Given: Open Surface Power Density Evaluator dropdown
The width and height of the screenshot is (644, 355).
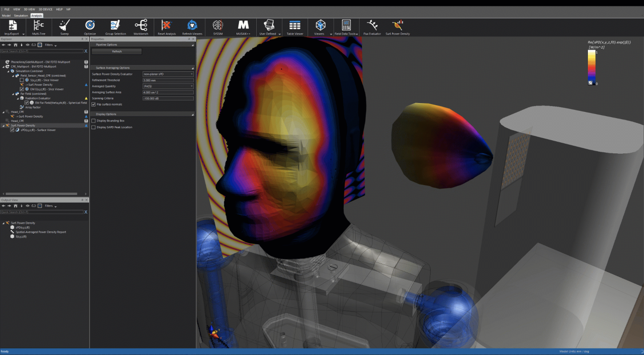Looking at the screenshot, I should tap(168, 74).
